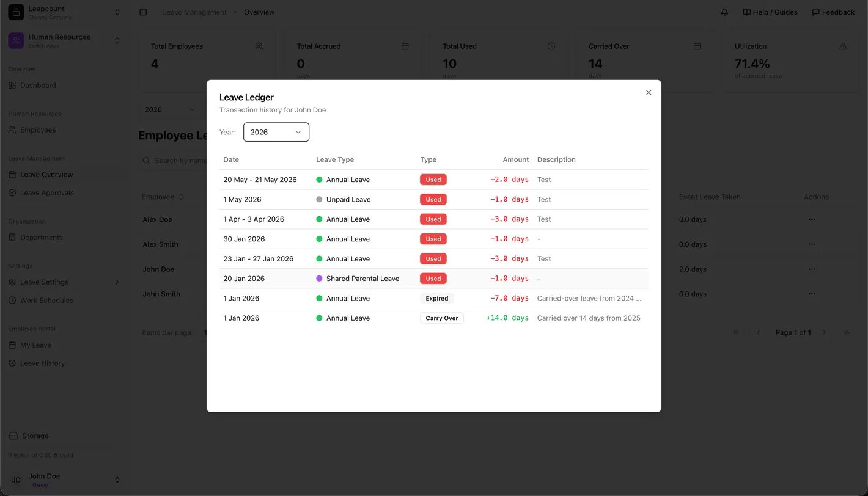The width and height of the screenshot is (868, 496).
Task: Click the Leapcount logo icon
Action: point(16,12)
